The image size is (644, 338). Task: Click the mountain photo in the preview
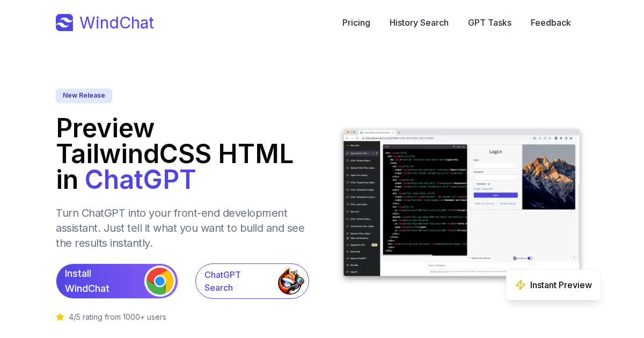click(549, 177)
